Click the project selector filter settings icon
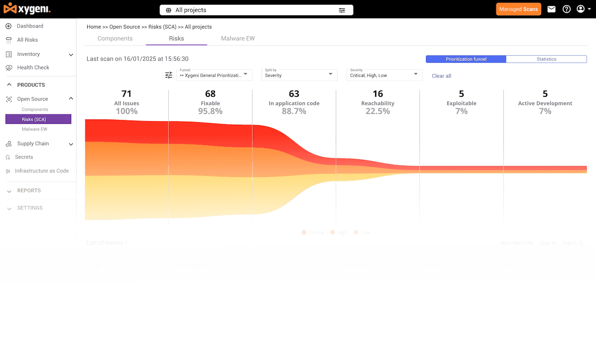596x364 pixels. [x=342, y=10]
